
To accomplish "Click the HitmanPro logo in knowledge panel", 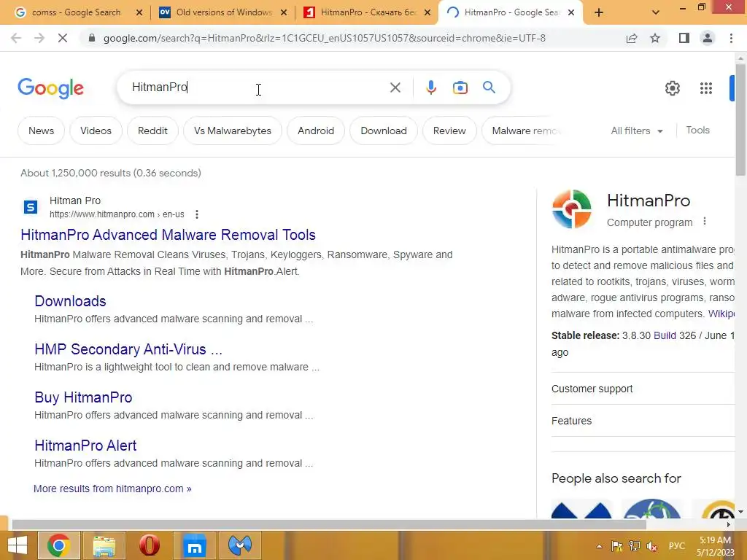I will point(572,209).
